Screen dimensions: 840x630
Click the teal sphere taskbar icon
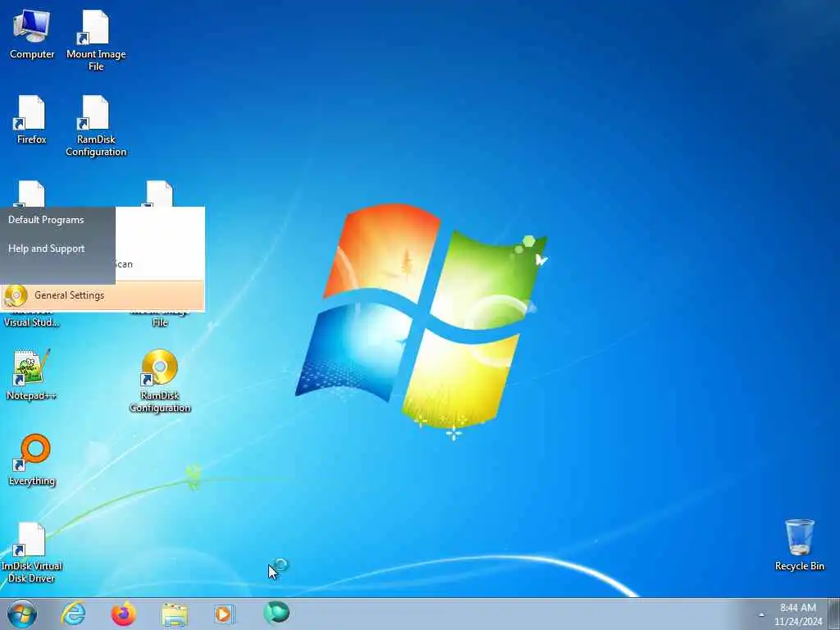[x=276, y=613]
